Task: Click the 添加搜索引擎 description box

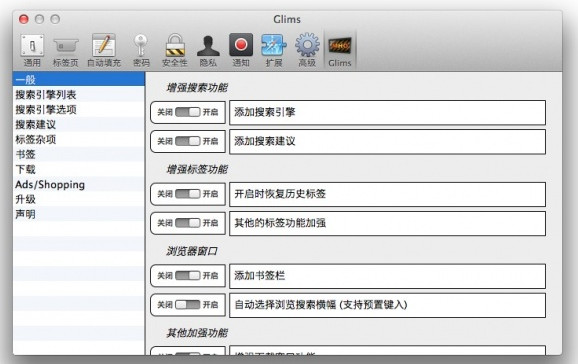Action: [x=387, y=112]
